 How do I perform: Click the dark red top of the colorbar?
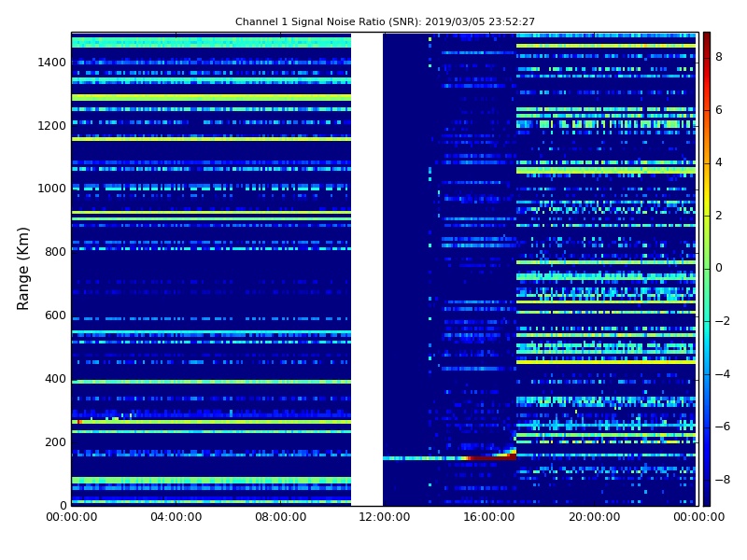click(x=707, y=38)
